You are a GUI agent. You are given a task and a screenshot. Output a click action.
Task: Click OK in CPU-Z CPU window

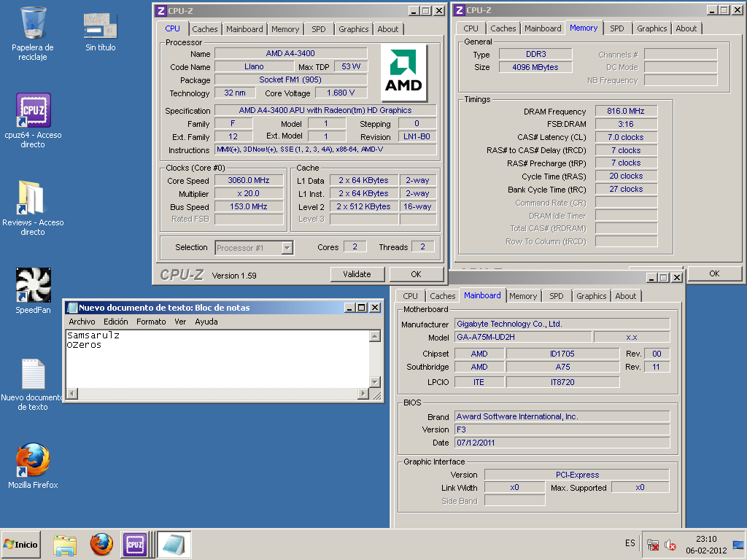pyautogui.click(x=416, y=274)
